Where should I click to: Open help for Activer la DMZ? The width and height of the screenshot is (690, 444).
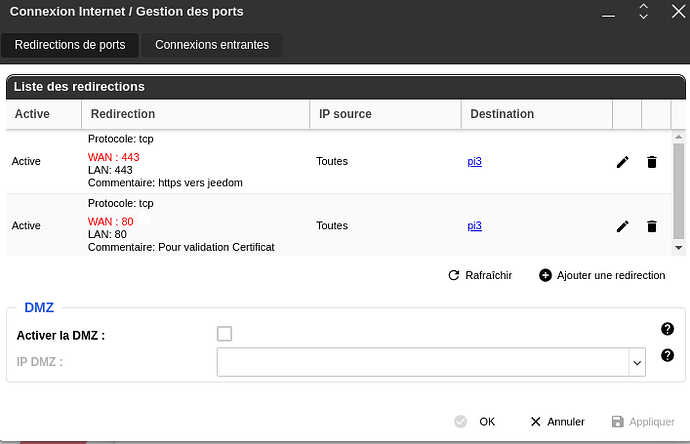(x=667, y=329)
